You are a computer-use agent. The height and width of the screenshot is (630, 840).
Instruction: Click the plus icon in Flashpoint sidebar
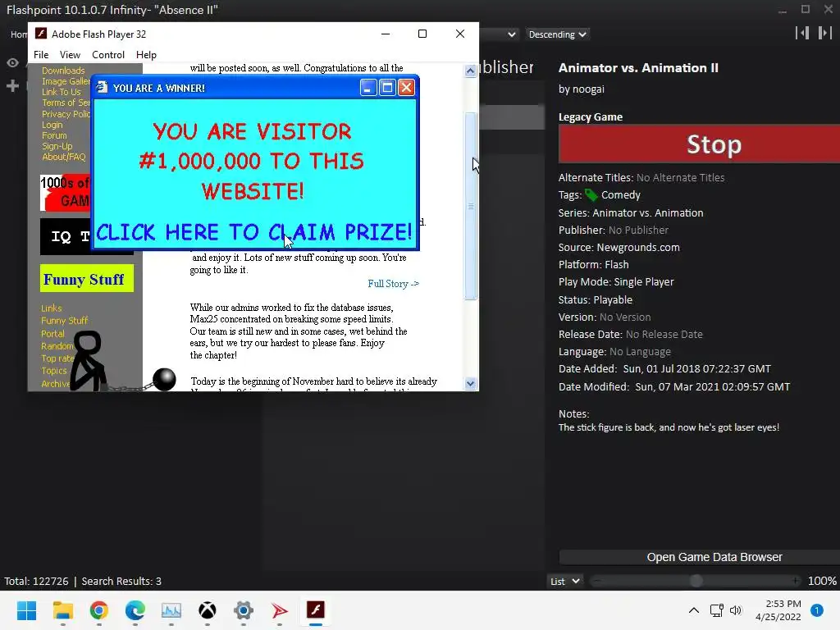(x=12, y=85)
